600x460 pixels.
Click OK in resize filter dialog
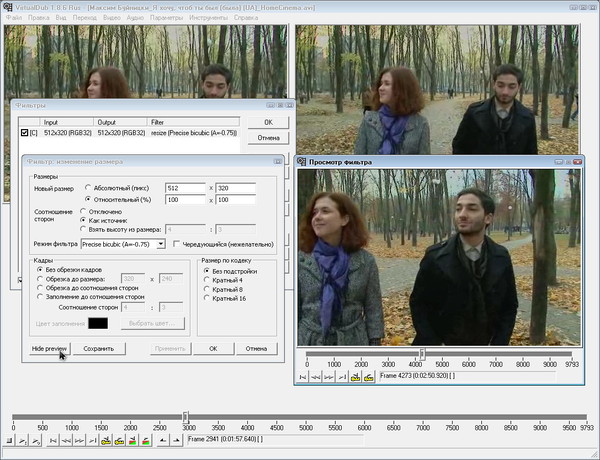[214, 349]
